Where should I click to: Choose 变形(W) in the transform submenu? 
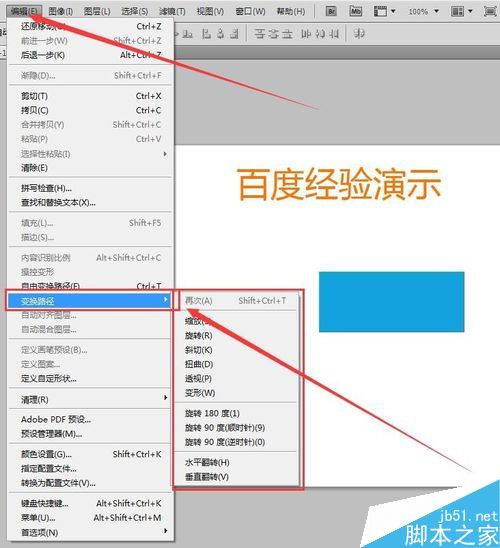coord(236,393)
